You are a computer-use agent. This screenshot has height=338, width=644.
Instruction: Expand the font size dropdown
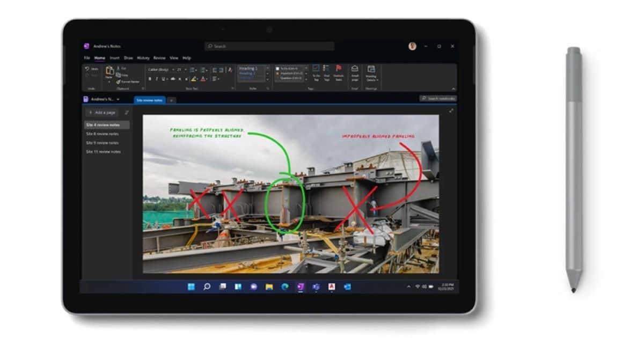pyautogui.click(x=185, y=69)
